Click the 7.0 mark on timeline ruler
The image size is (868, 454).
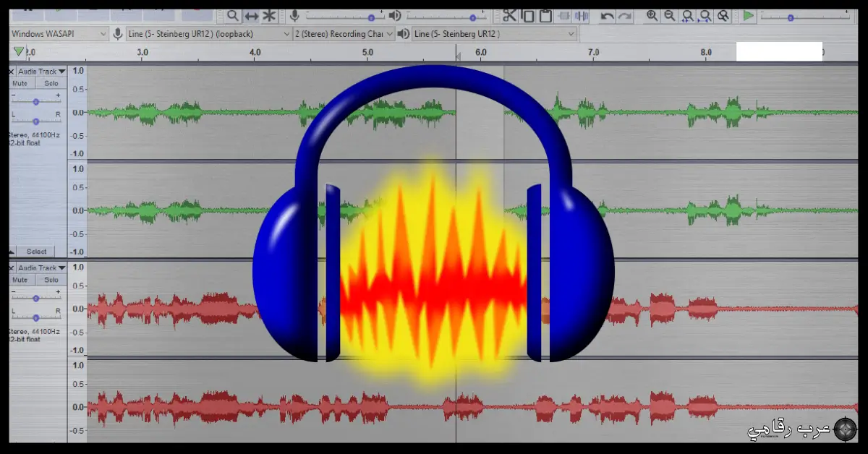point(593,52)
